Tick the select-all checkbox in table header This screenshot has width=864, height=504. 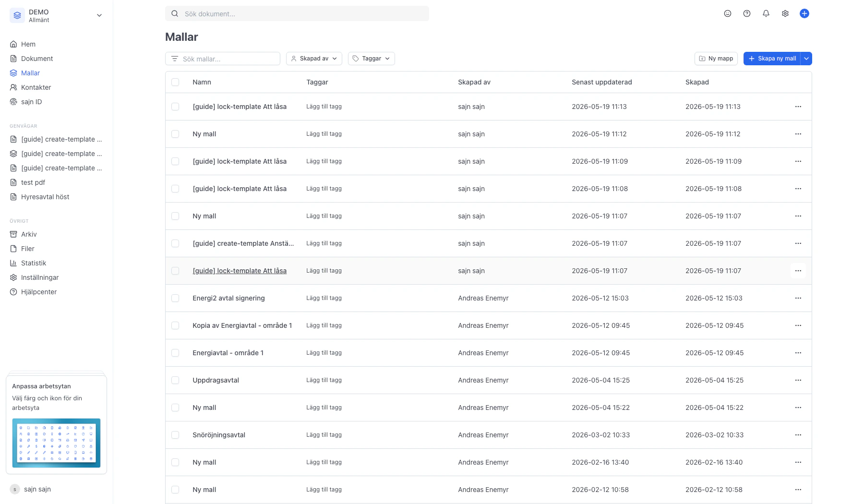tap(175, 82)
